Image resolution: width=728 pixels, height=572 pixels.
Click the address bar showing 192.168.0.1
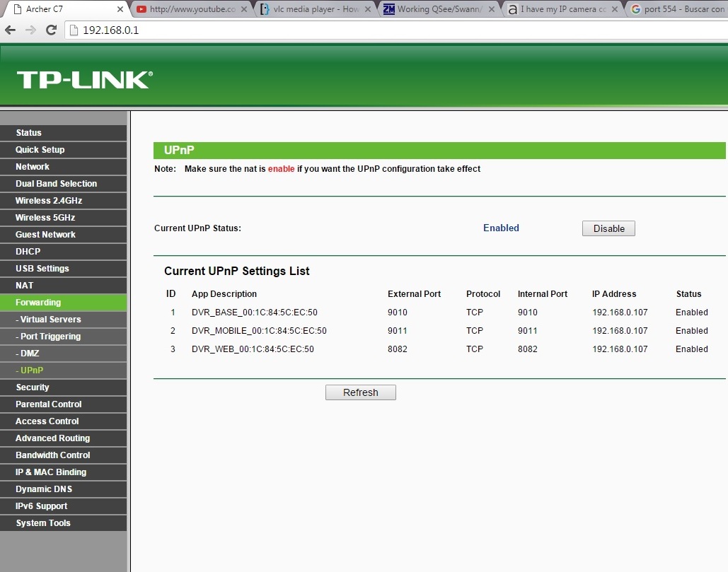point(396,30)
